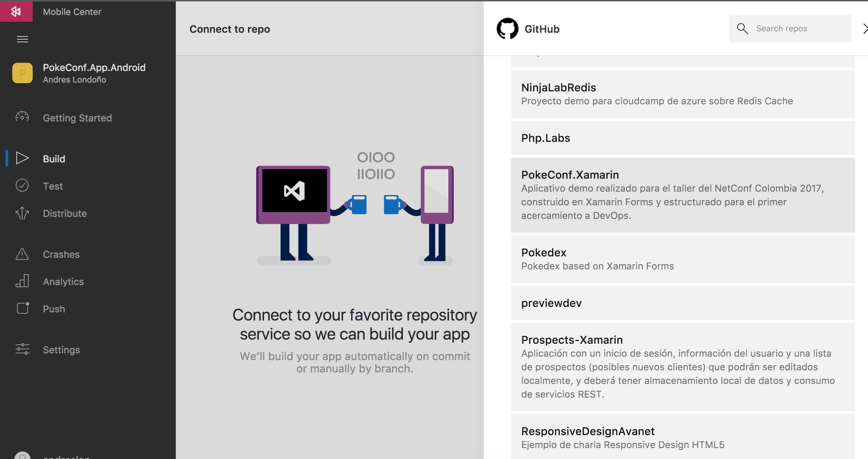Select the Build play icon
Image resolution: width=868 pixels, height=459 pixels.
click(22, 158)
